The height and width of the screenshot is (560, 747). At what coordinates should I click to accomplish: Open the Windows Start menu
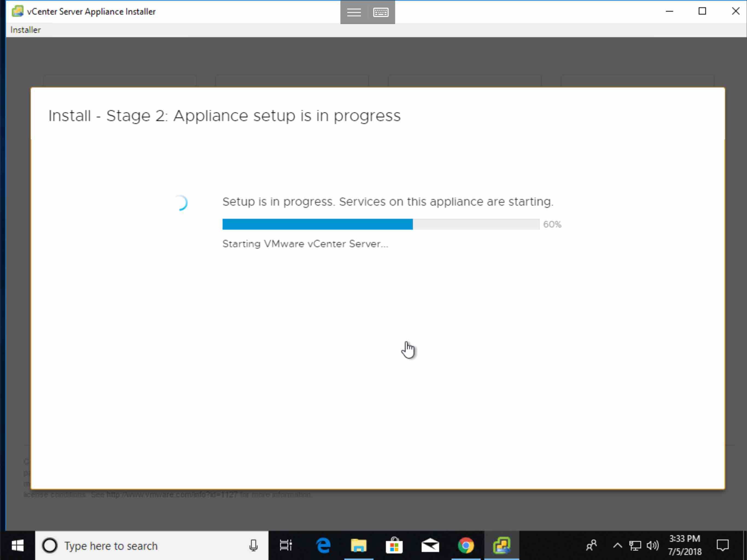pyautogui.click(x=17, y=546)
